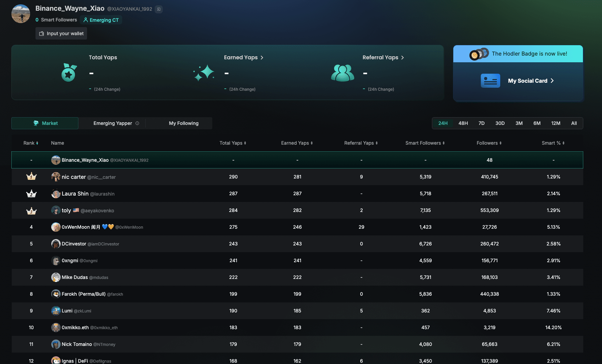Click Farokh (Perma/Bull) name
Image resolution: width=602 pixels, height=364 pixels.
(84, 294)
